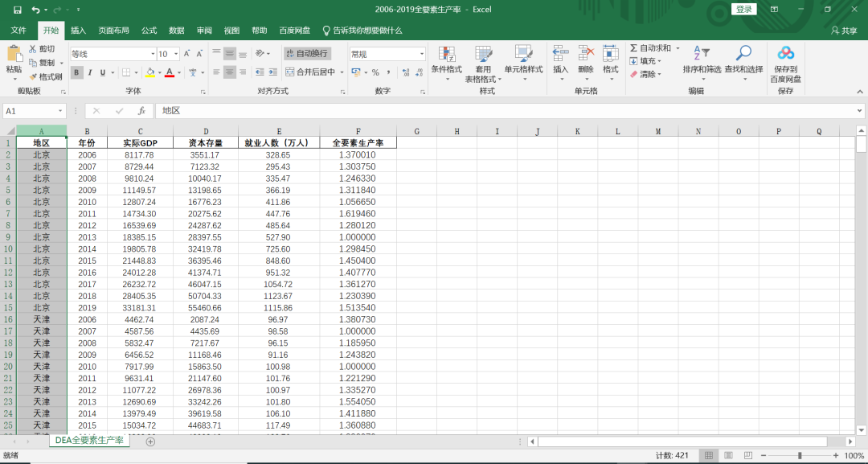Click the Login (登录) button
Viewport: 868px width, 464px height.
point(744,10)
